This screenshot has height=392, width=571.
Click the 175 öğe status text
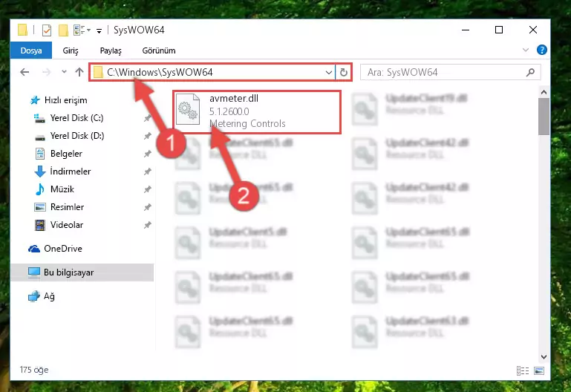[x=34, y=370]
